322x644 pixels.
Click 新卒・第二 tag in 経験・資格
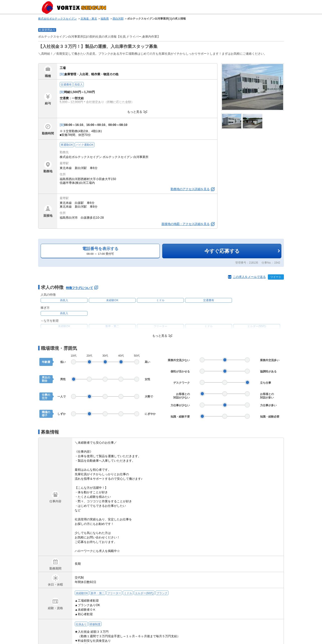tap(98, 593)
